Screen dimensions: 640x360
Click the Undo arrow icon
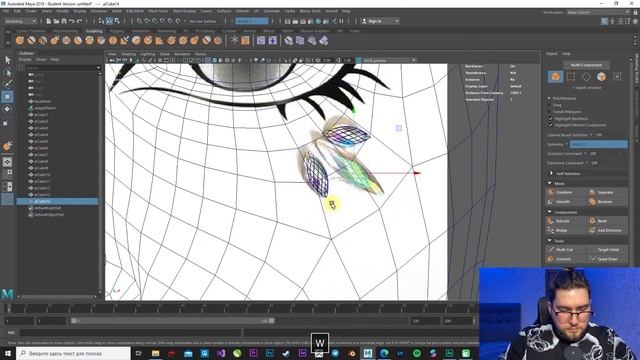point(72,21)
